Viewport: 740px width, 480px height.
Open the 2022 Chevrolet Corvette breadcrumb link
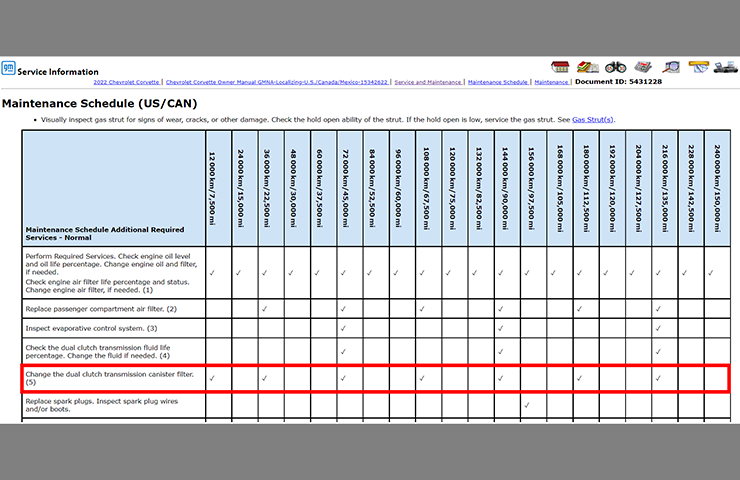[x=128, y=82]
